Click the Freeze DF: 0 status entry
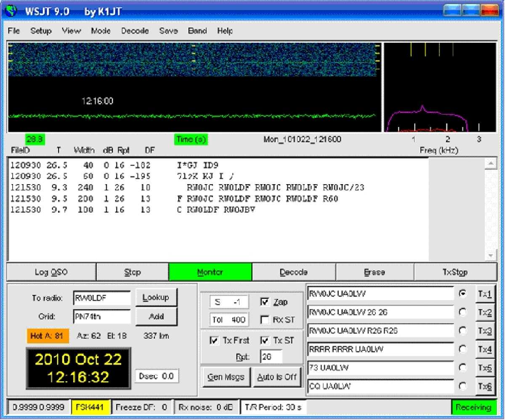The width and height of the screenshot is (505, 420). (142, 407)
